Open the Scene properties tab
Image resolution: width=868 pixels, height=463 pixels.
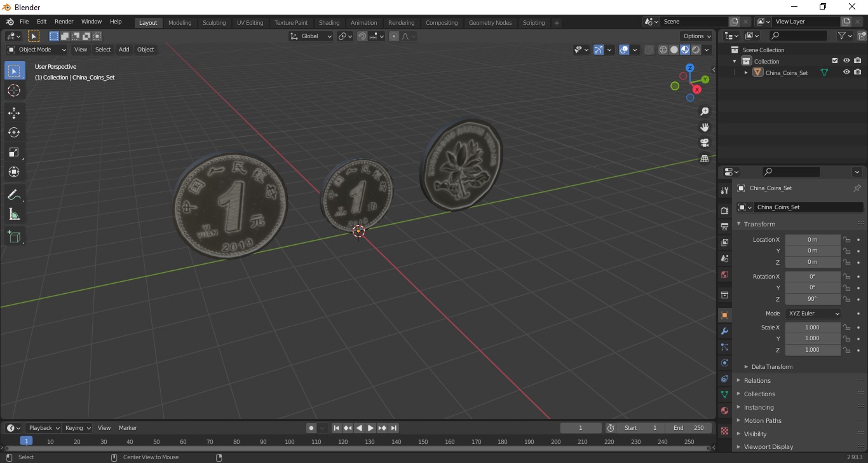point(724,259)
